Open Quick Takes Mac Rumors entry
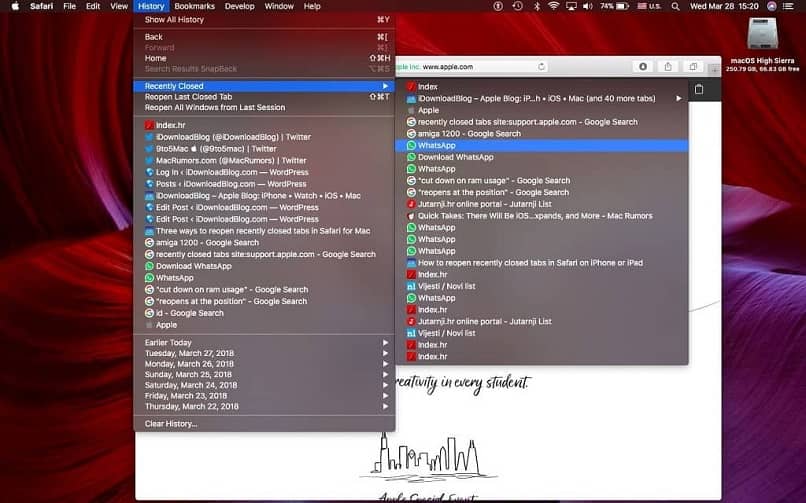 pos(542,216)
